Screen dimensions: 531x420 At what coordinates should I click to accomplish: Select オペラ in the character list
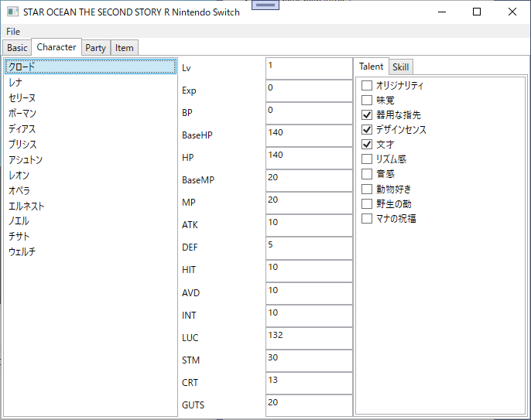(91, 190)
